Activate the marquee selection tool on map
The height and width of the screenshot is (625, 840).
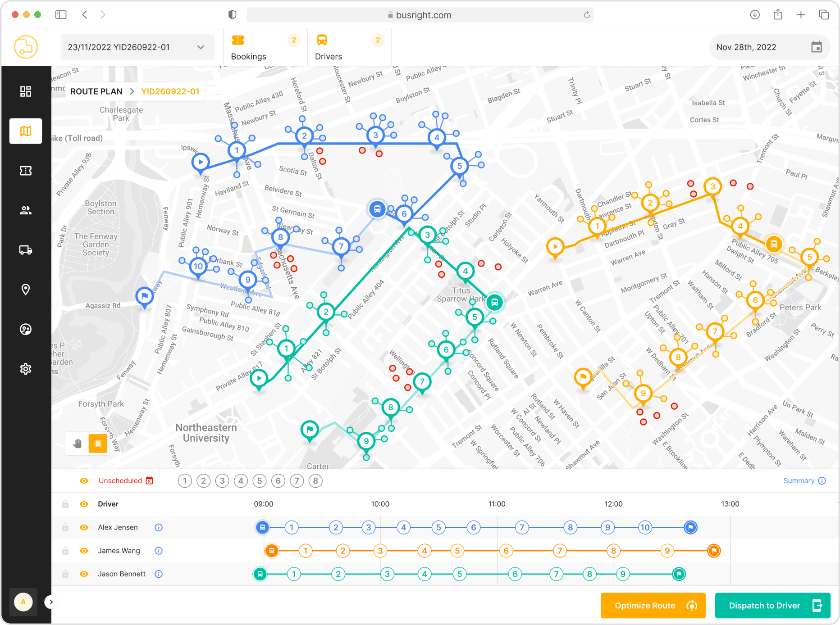pyautogui.click(x=98, y=444)
